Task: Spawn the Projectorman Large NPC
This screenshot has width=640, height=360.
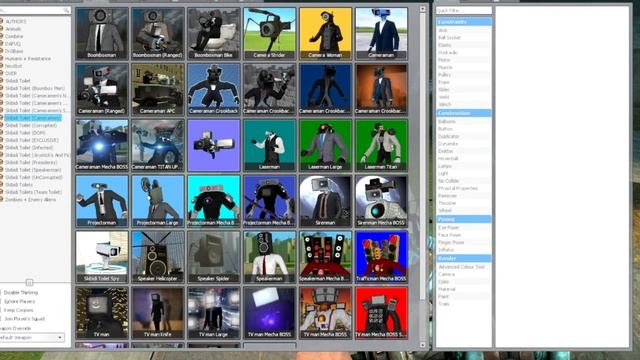Action: click(158, 201)
